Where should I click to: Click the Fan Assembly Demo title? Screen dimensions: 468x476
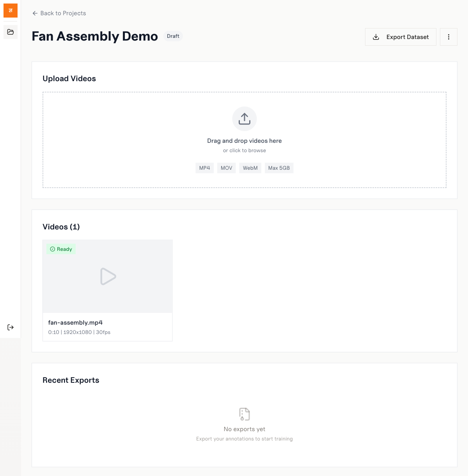[95, 36]
